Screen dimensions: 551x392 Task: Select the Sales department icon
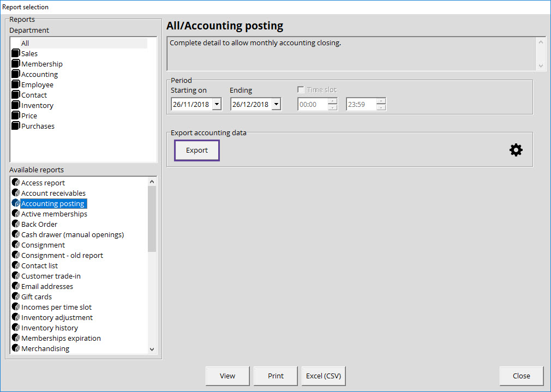coord(15,53)
